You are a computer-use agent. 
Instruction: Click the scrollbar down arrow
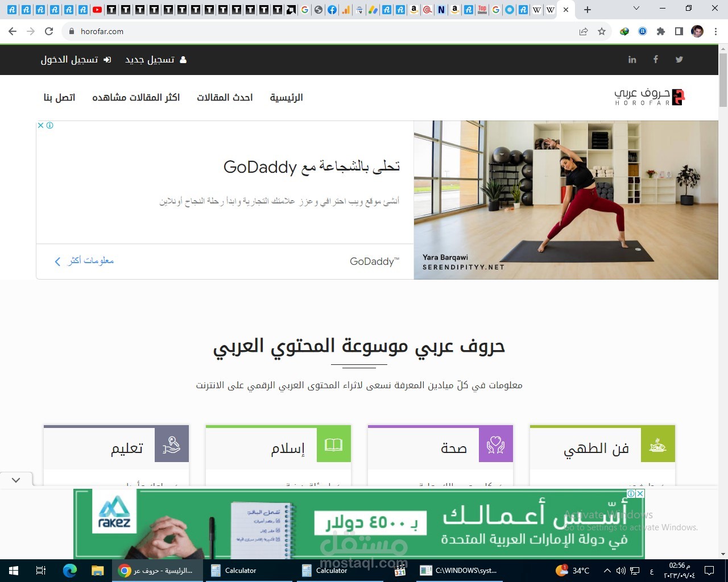click(x=723, y=554)
